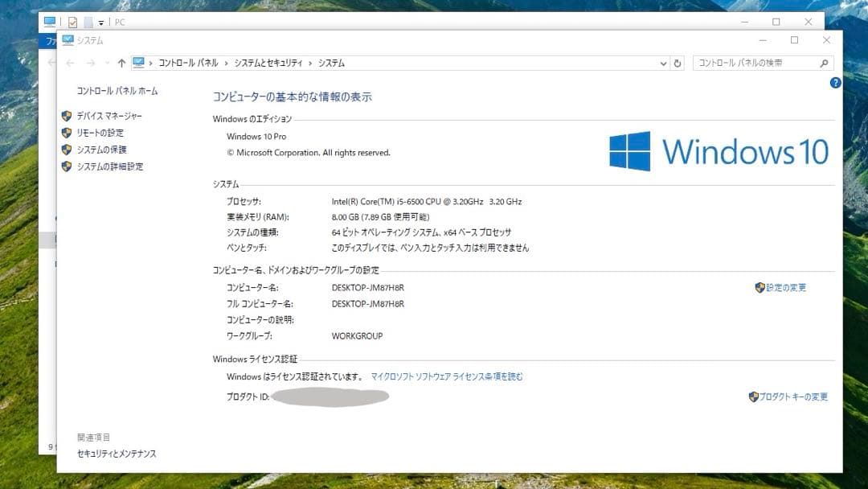Expand the address bar history dropdown
Screen dimensions: 868x489
click(663, 63)
